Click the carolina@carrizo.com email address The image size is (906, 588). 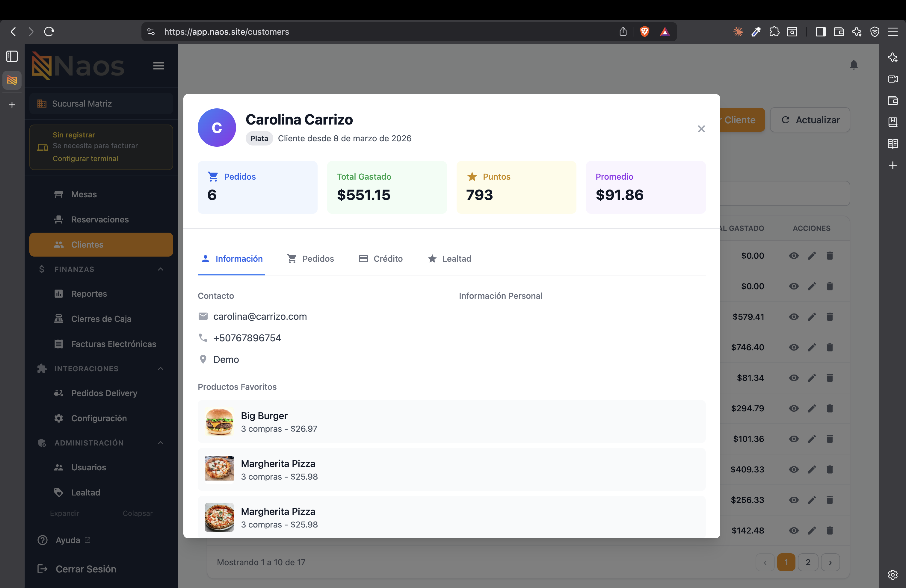click(x=260, y=316)
